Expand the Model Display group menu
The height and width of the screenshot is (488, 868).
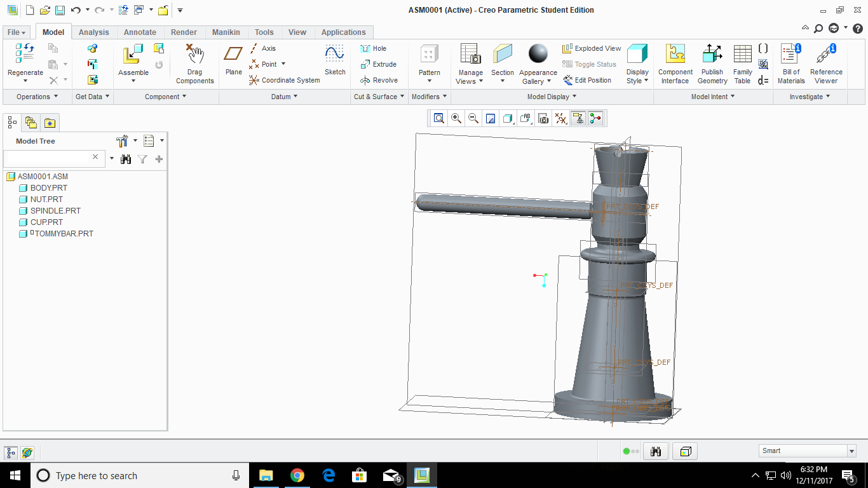(552, 97)
